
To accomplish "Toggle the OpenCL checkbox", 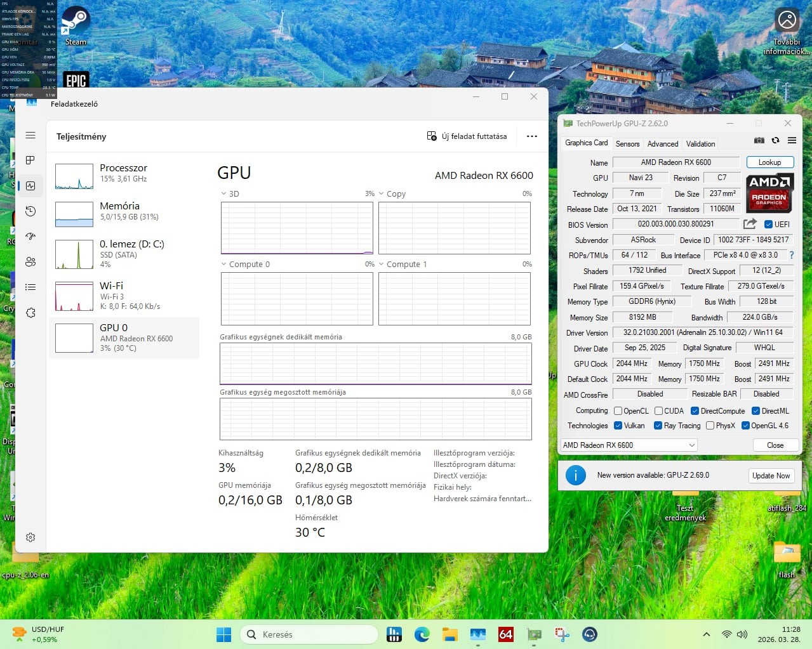I will click(x=618, y=411).
